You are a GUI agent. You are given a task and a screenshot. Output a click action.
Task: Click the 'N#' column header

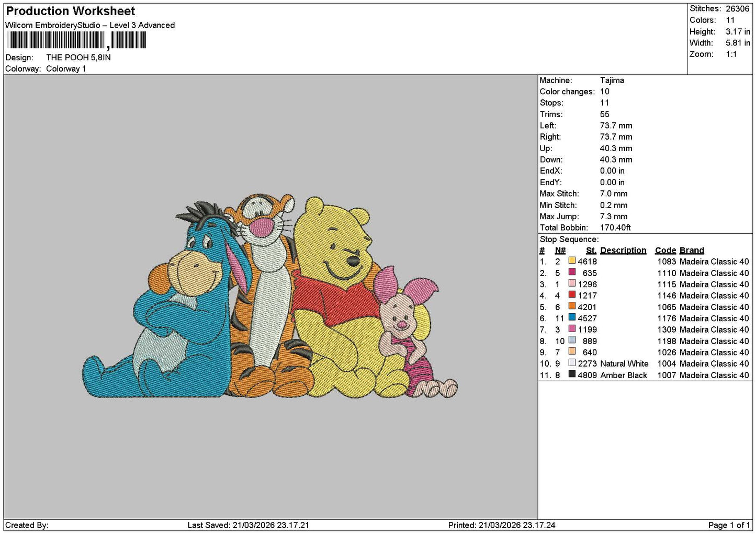pos(560,251)
